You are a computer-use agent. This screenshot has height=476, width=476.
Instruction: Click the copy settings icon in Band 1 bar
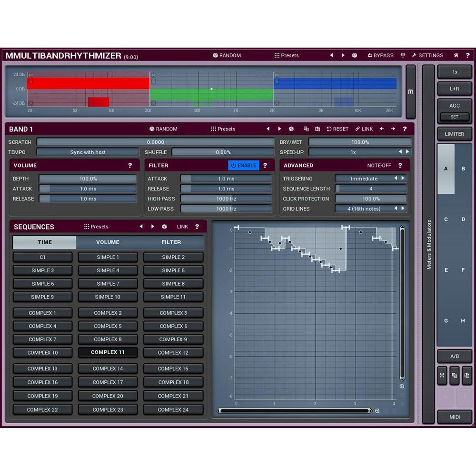(x=305, y=129)
